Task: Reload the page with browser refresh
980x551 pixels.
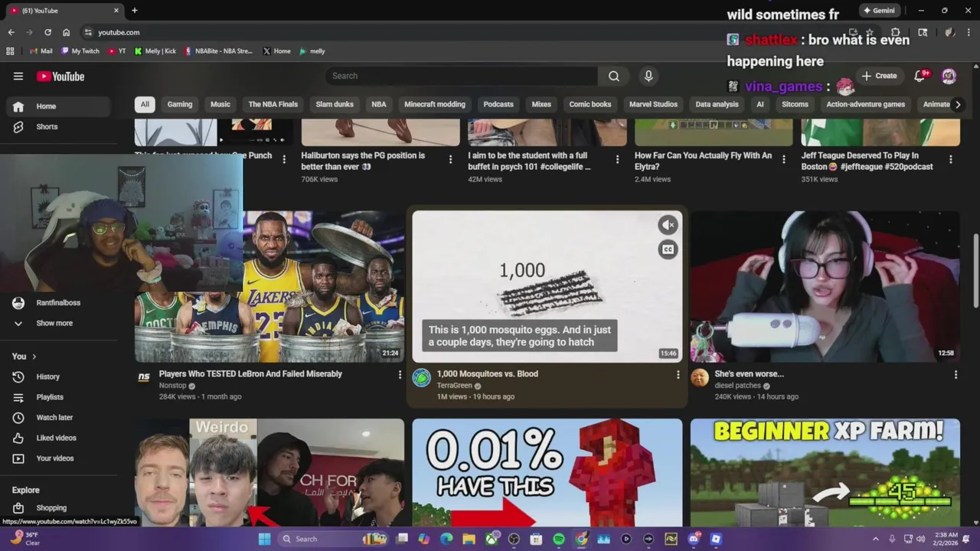Action: tap(47, 32)
